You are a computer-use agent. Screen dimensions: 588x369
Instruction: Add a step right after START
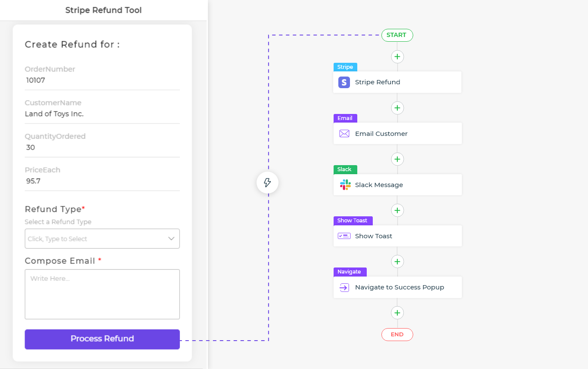point(397,57)
